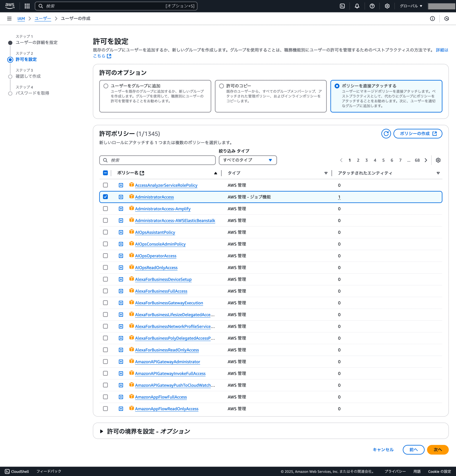
Task: Focus the policy search field
Action: pyautogui.click(x=157, y=160)
